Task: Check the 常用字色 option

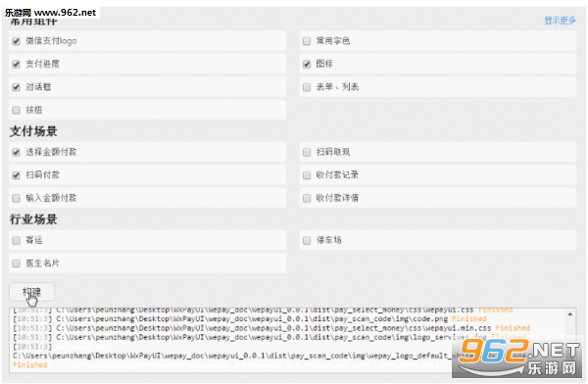Action: [307, 41]
